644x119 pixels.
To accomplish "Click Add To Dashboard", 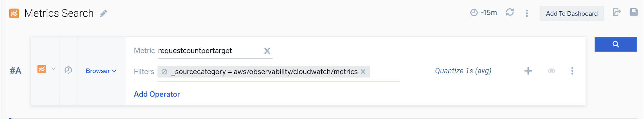I will click(x=572, y=13).
